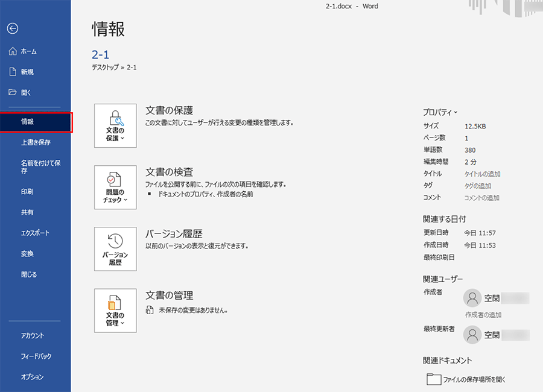Click the バージョン履歴 clock icon button
This screenshot has width=543, height=392.
tap(115, 250)
